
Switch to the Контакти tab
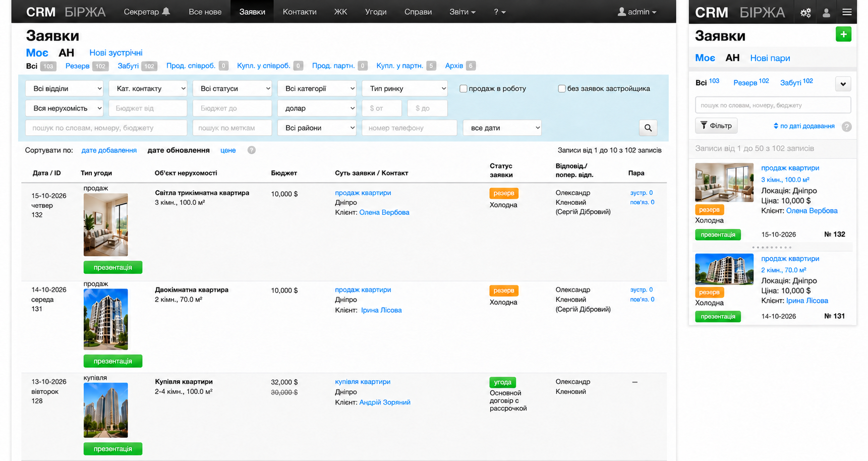tap(300, 12)
